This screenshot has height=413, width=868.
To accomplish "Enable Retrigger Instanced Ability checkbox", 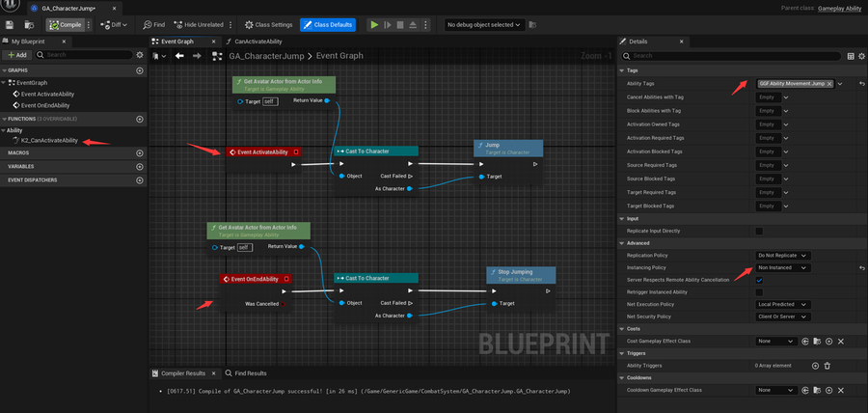I will 759,292.
